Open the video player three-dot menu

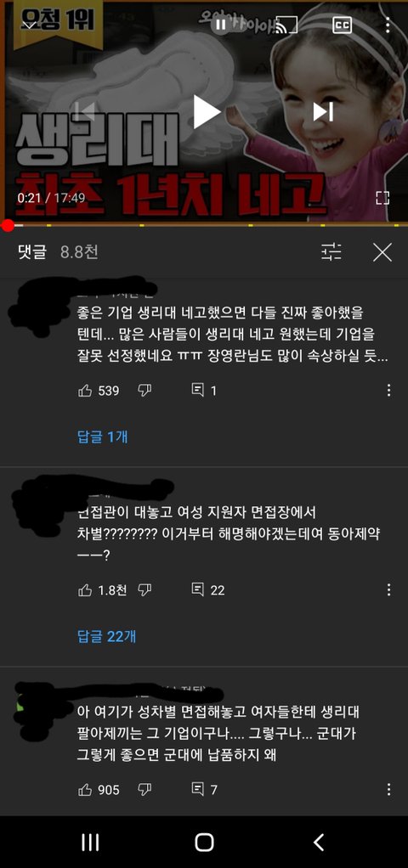click(x=388, y=25)
